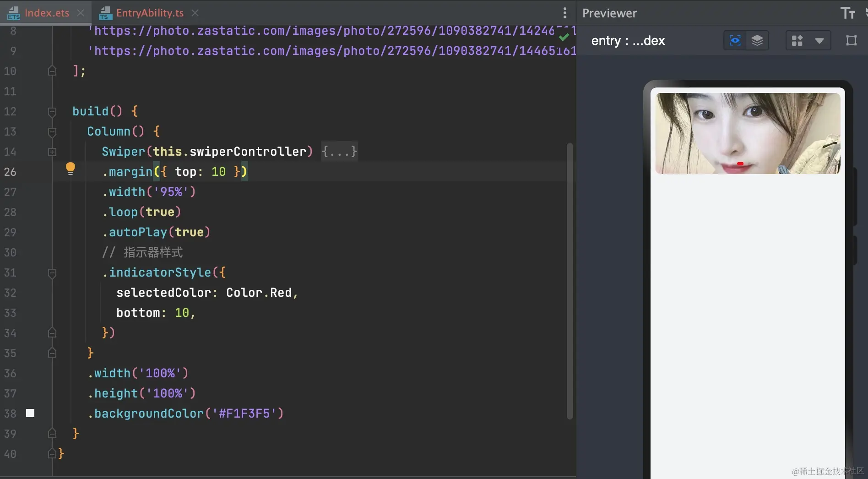The height and width of the screenshot is (479, 868).
Task: Click line number 38 in the gutter
Action: click(10, 414)
